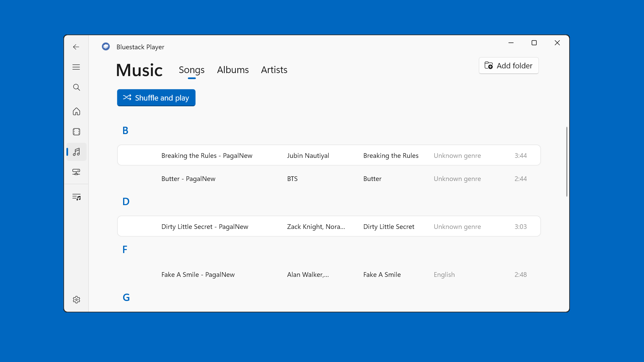The height and width of the screenshot is (362, 644).
Task: Open the Bluestack Player logo icon
Action: click(x=106, y=46)
